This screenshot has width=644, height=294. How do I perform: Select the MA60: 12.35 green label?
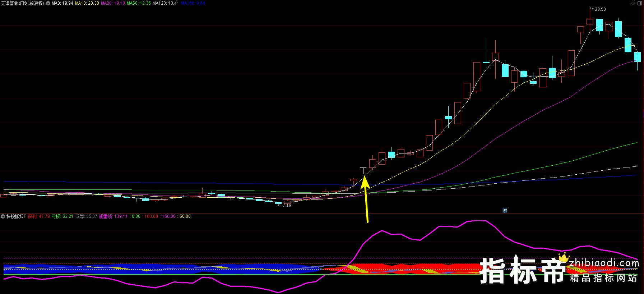coord(139,3)
